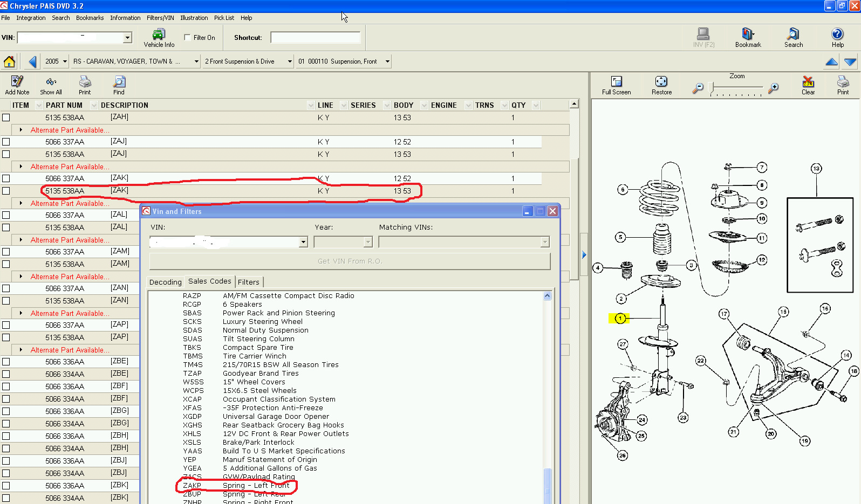Click the Shortcut input field
Image resolution: width=861 pixels, height=504 pixels.
315,38
